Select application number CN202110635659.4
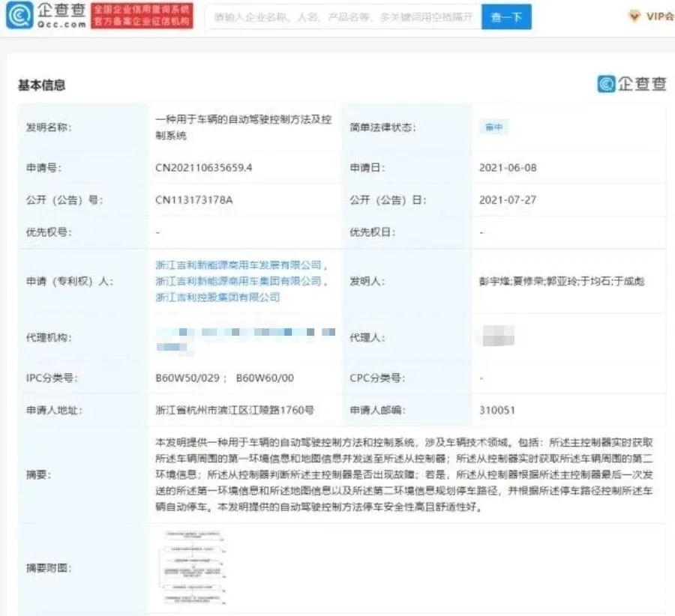The width and height of the screenshot is (675, 616). (203, 168)
